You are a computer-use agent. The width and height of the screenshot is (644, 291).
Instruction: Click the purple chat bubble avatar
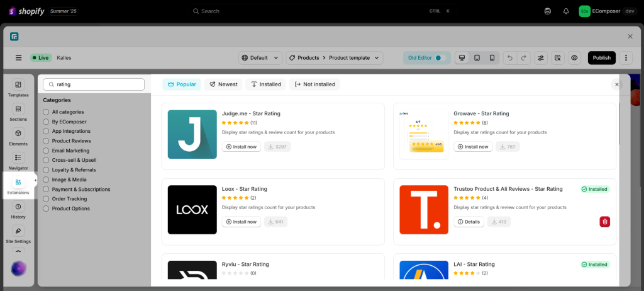18,268
